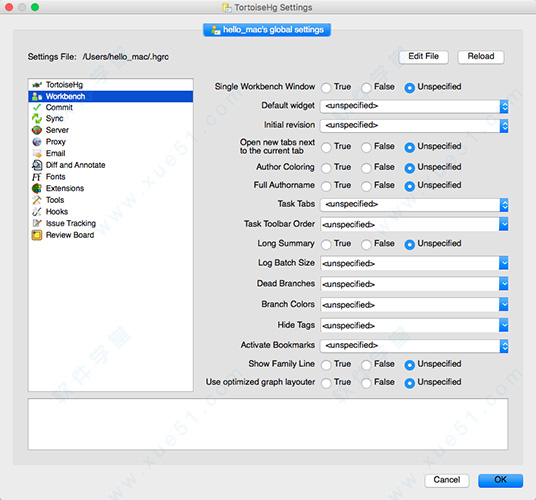Select hello_mac's global settings tab
536x500 pixels.
point(267,30)
